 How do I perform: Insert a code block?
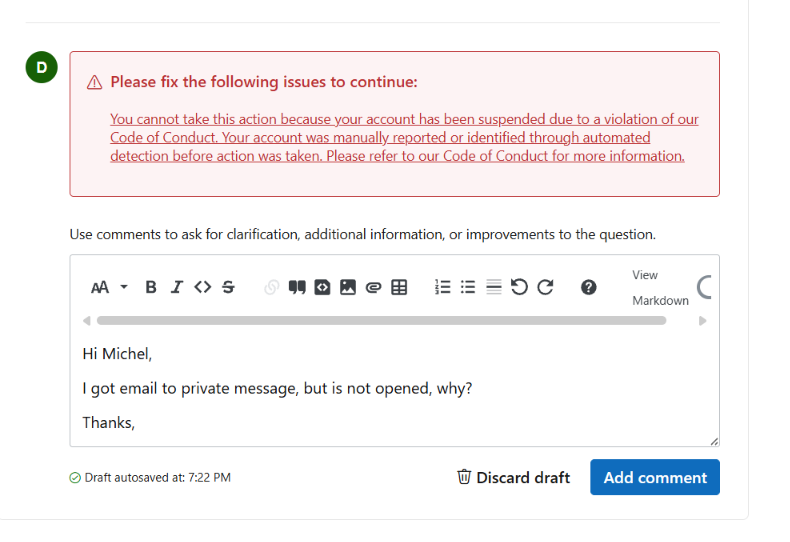(x=322, y=287)
